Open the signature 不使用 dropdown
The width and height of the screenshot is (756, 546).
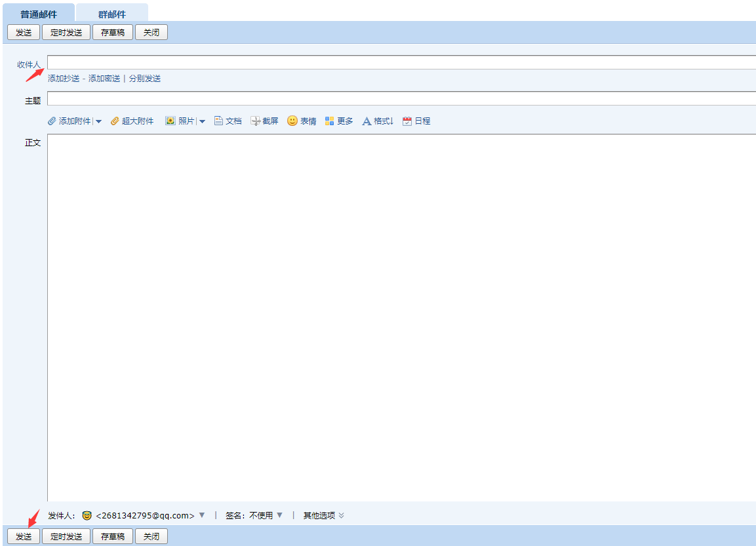click(280, 515)
